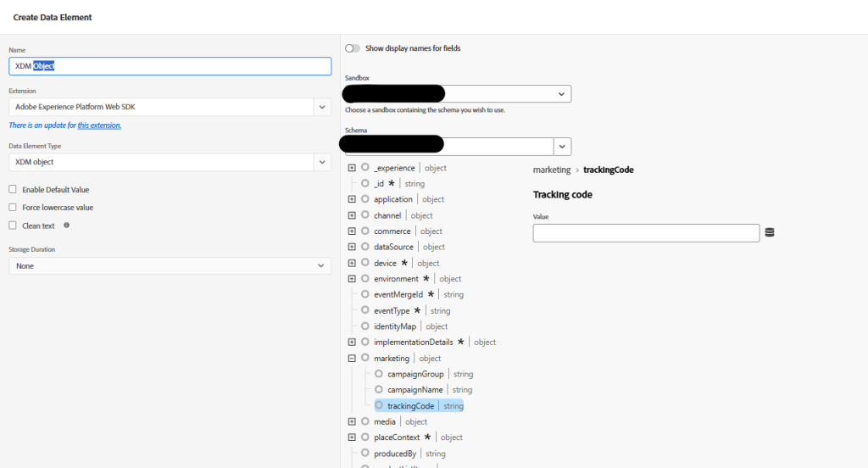The image size is (868, 468).
Task: Check Force lowercase value
Action: (13, 207)
